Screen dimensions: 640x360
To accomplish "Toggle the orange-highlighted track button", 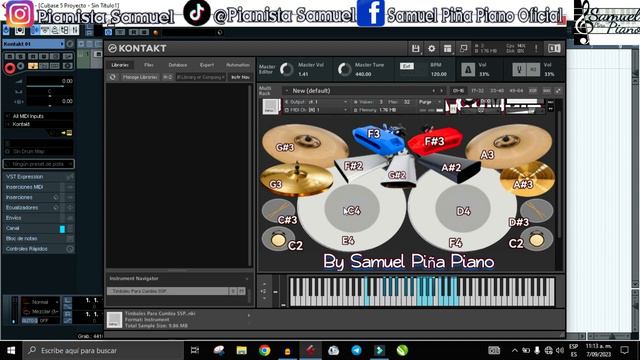I will point(33,66).
